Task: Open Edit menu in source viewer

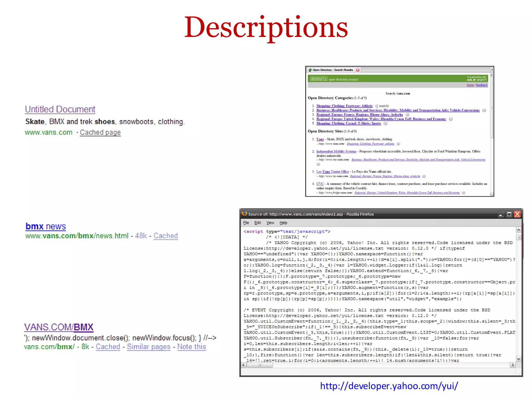Action: tap(258, 223)
